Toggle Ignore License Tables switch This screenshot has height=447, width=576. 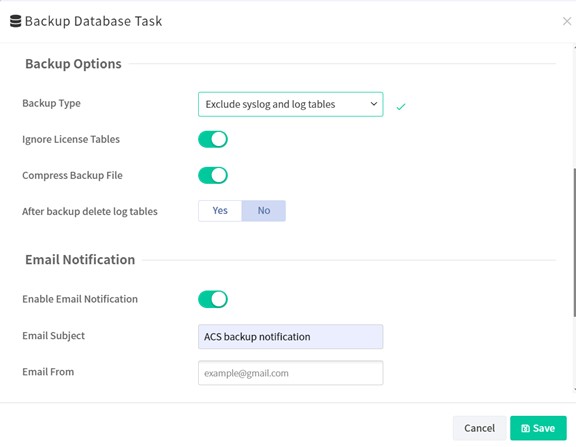(x=213, y=139)
